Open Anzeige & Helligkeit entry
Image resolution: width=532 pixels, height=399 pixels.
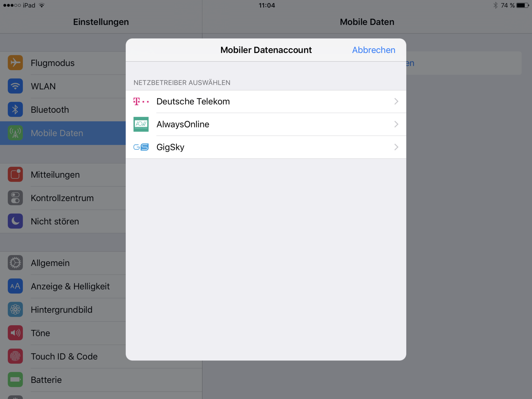[x=63, y=286]
